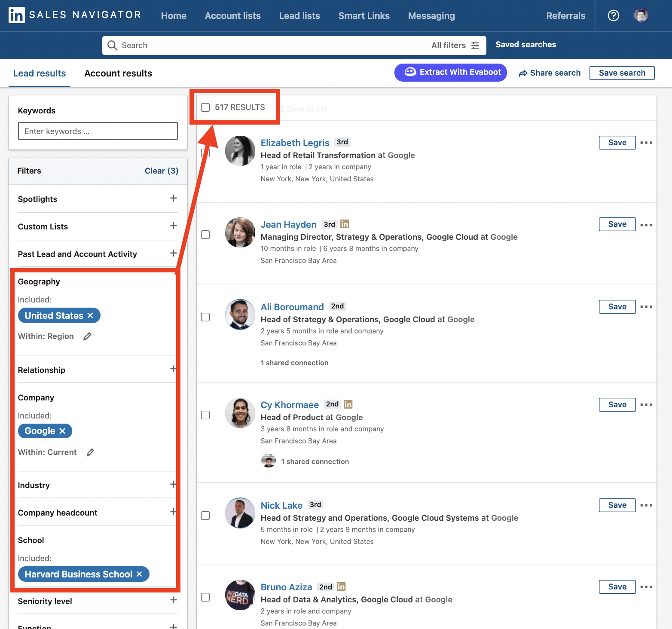The height and width of the screenshot is (629, 672).
Task: Open Ali Boroumand's profile photo
Action: coord(240,314)
